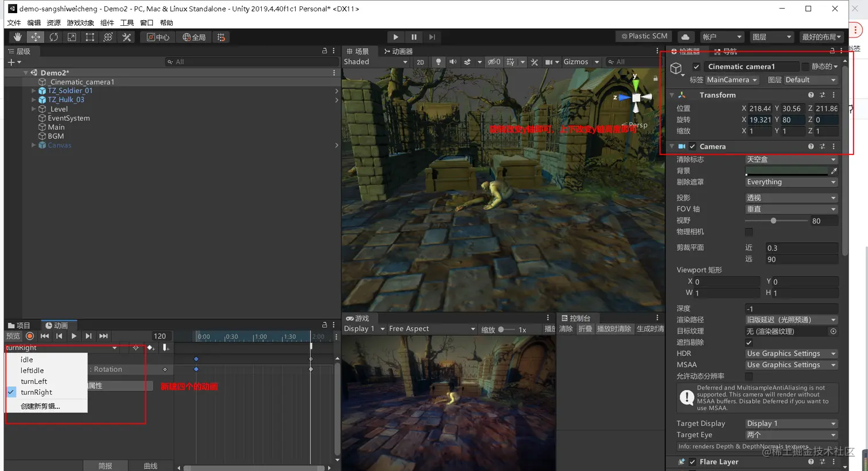Select the Rect tool in the toolbar
This screenshot has height=471, width=868.
[x=90, y=37]
